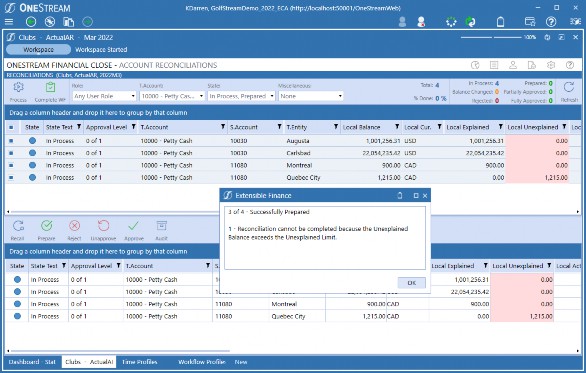Filter upper grid Local Balance column
This screenshot has height=373, width=586.
click(x=397, y=127)
